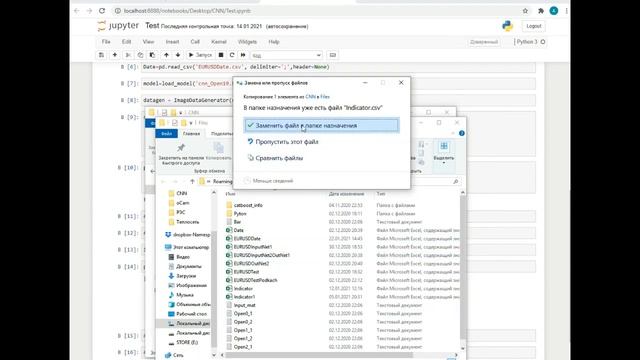
Task: Cut selected cells scissors icon
Action: click(128, 55)
